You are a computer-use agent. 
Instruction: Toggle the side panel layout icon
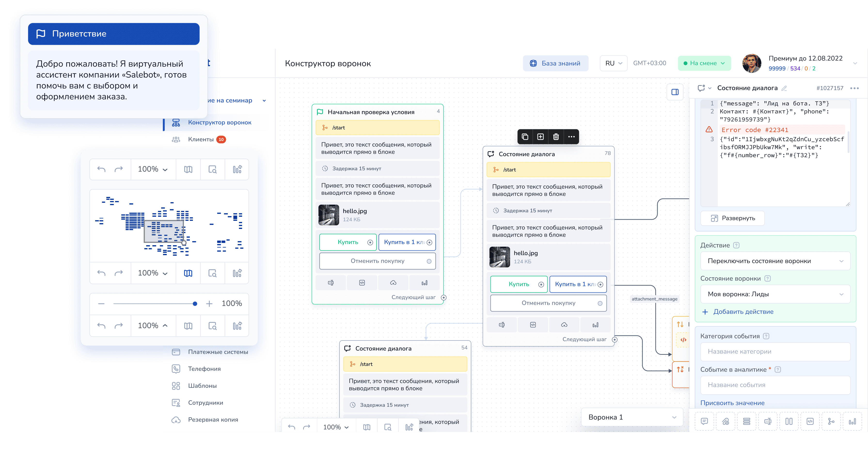point(675,92)
